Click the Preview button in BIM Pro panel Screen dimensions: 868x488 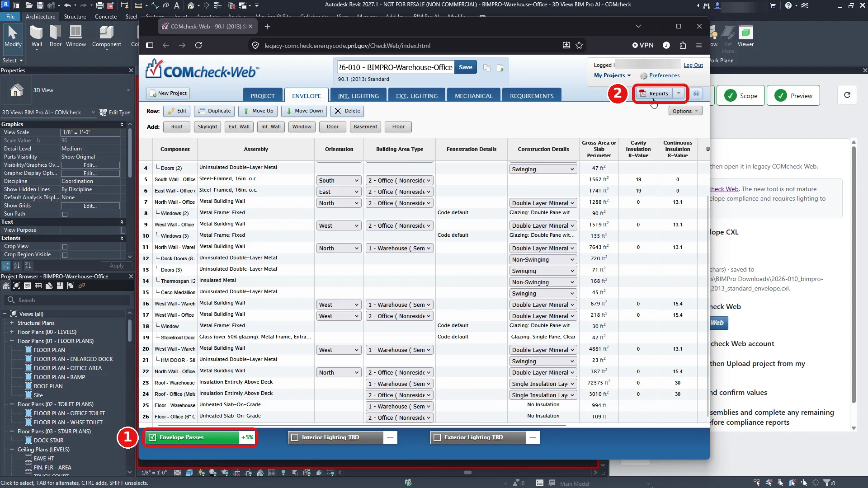point(793,95)
